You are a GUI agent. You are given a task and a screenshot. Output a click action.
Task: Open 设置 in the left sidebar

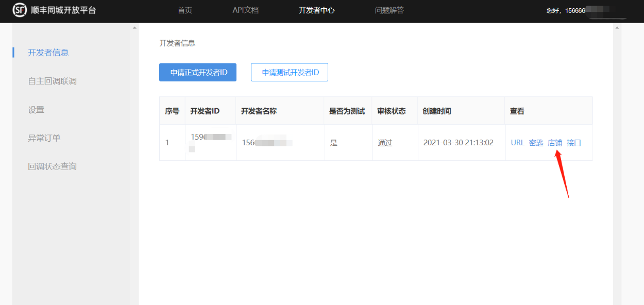(36, 110)
